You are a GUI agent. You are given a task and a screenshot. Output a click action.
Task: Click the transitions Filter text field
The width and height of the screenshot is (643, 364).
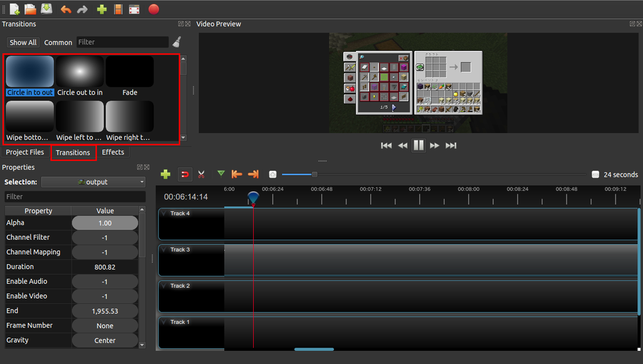(122, 42)
